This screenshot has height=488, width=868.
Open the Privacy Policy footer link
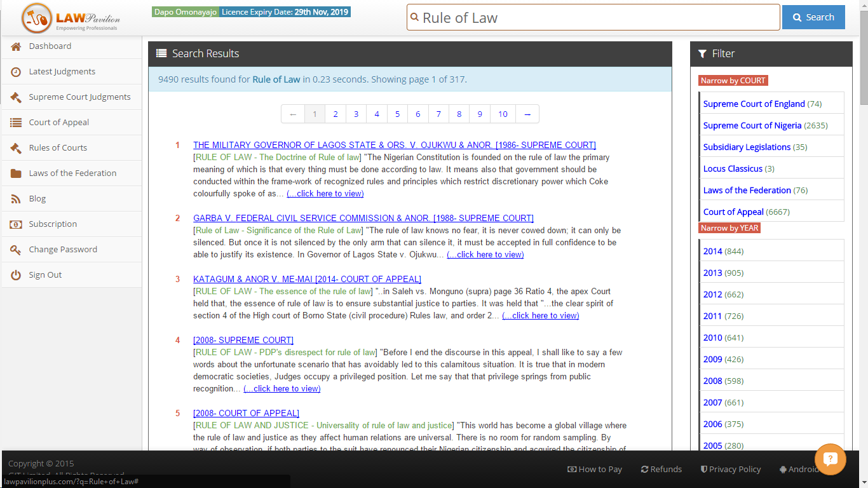click(731, 470)
